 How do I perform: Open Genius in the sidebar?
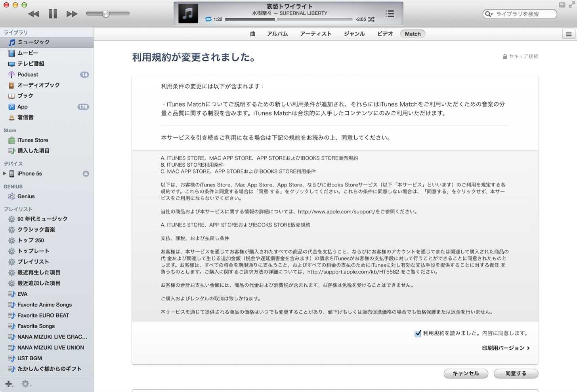47,196
